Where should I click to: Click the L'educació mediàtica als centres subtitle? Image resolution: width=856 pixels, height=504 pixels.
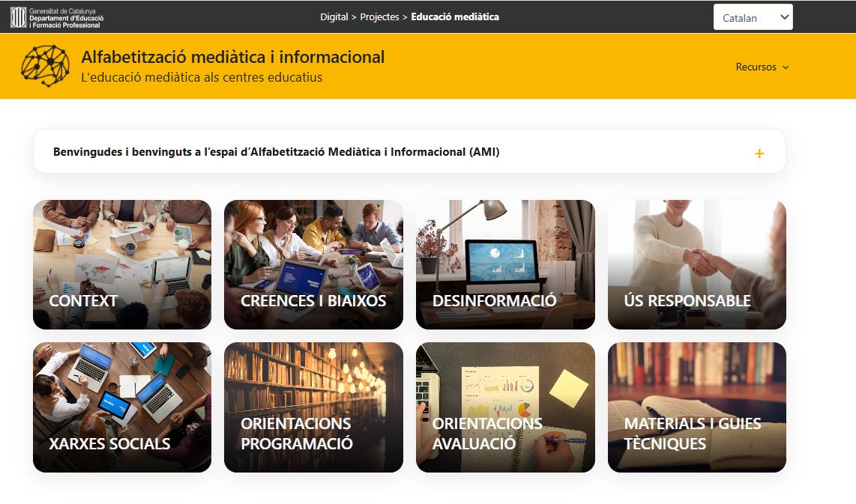[202, 77]
